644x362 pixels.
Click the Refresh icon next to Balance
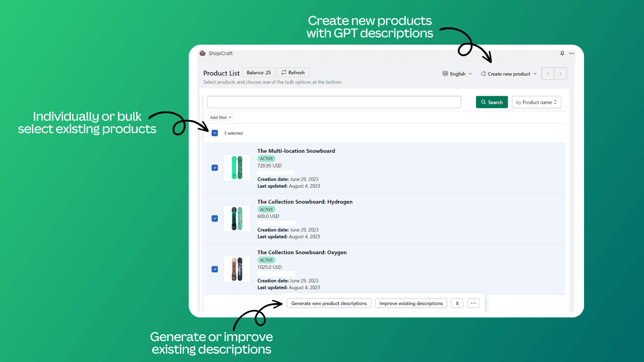point(284,72)
